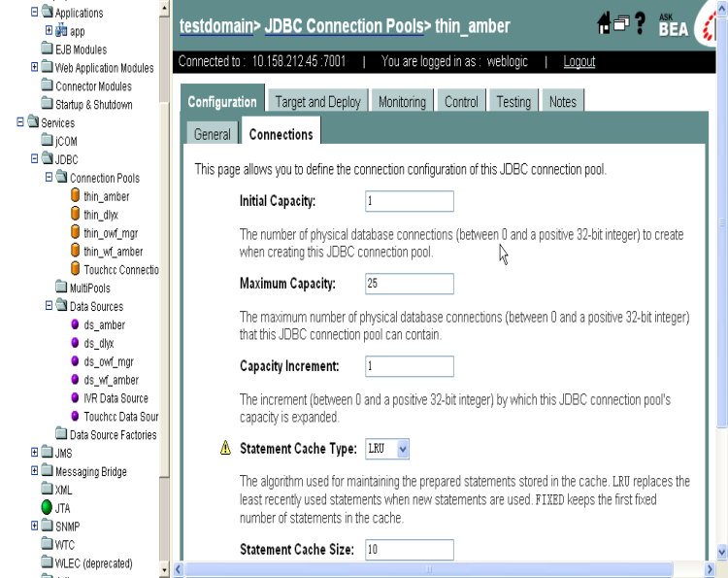Expand the Messaging Bridge node

34,470
